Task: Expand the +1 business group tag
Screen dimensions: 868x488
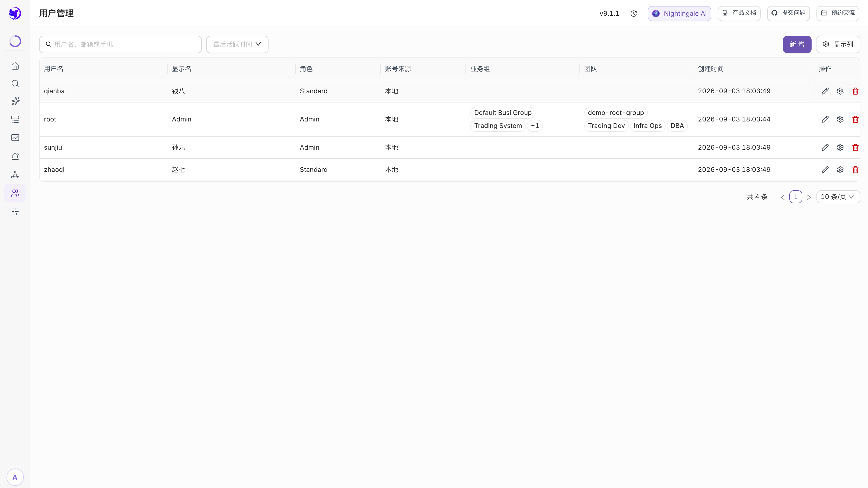Action: pos(535,126)
